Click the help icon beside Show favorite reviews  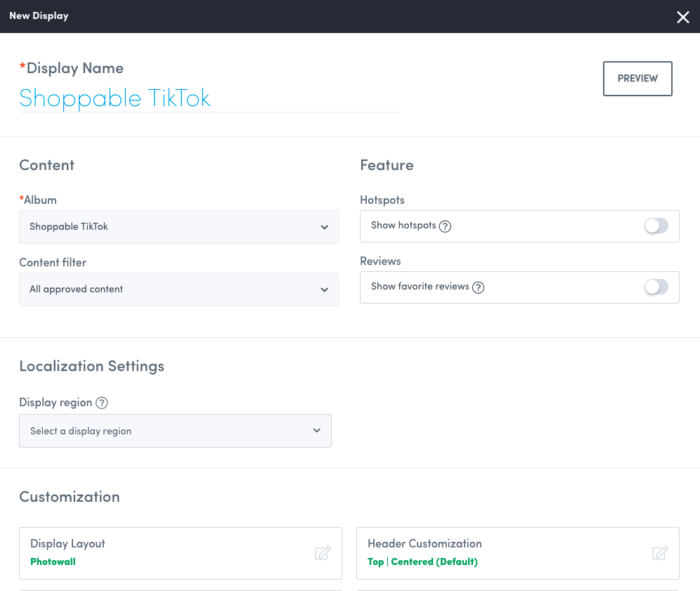tap(479, 287)
